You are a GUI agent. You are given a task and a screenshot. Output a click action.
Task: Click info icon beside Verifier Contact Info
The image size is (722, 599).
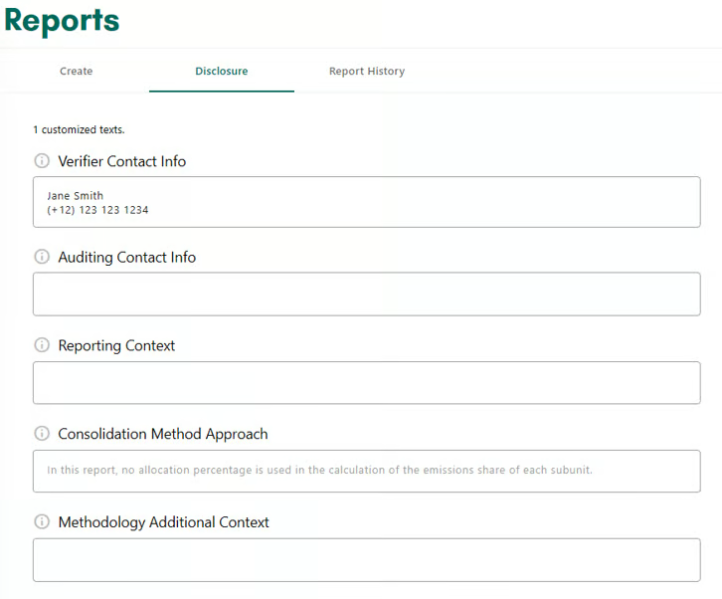pos(42,161)
